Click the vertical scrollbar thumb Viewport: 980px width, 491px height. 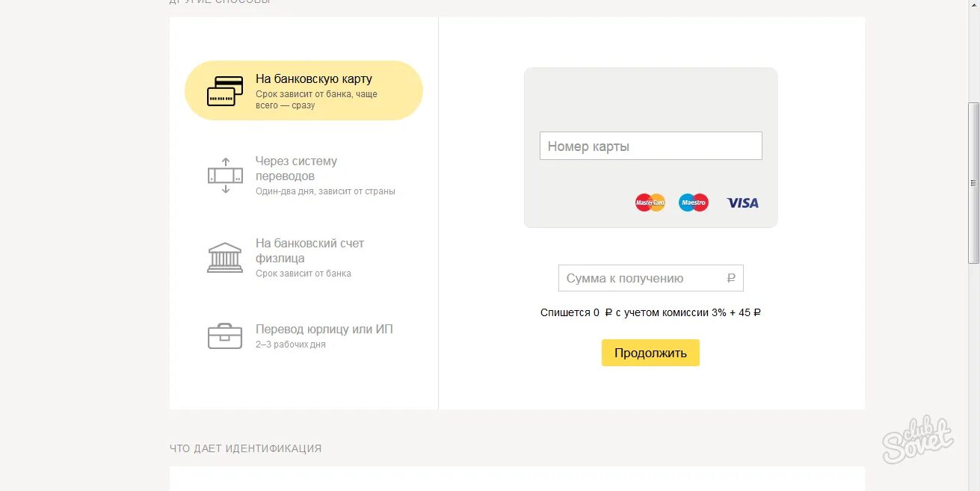pos(973,183)
